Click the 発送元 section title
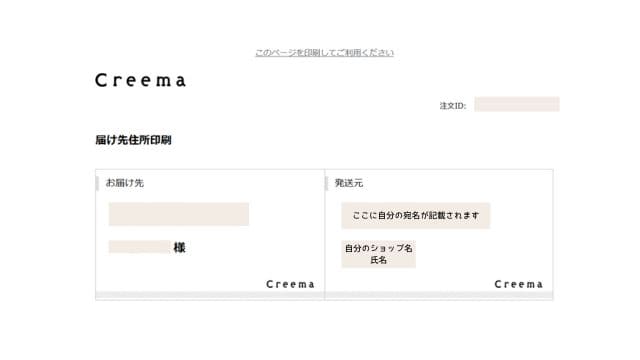Viewport: 640px width, 360px height. 349,183
